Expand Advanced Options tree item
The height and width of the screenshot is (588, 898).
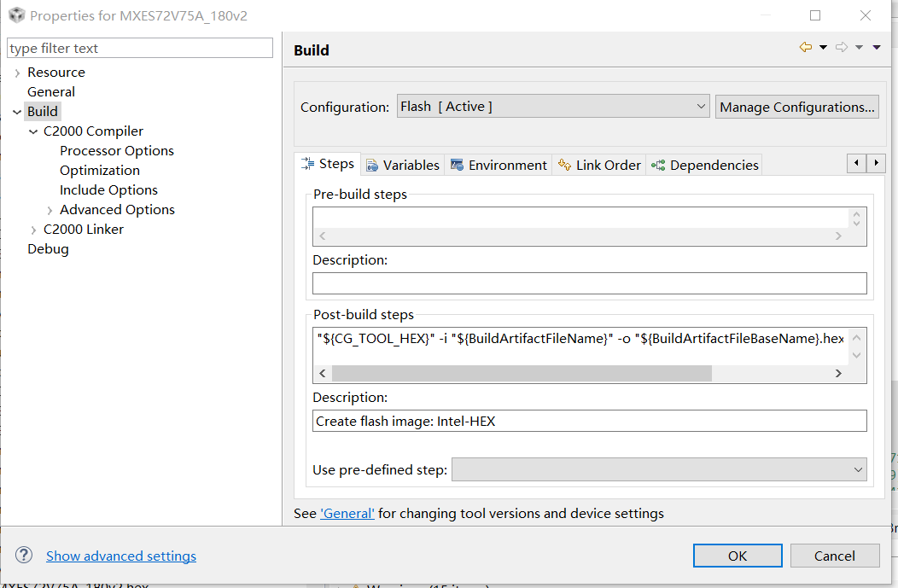(x=50, y=210)
